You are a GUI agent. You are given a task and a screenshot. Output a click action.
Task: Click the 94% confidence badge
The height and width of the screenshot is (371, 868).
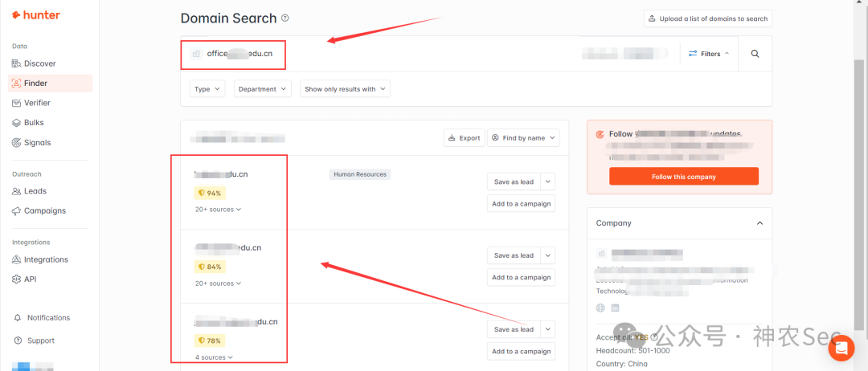point(211,193)
